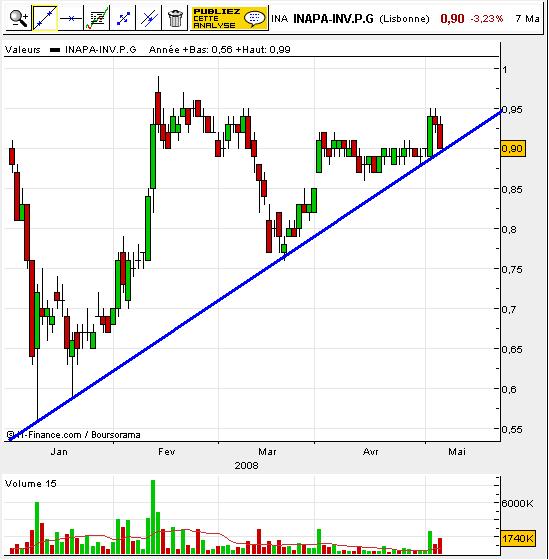
Task: Click the Mai month label
Action: click(x=457, y=451)
